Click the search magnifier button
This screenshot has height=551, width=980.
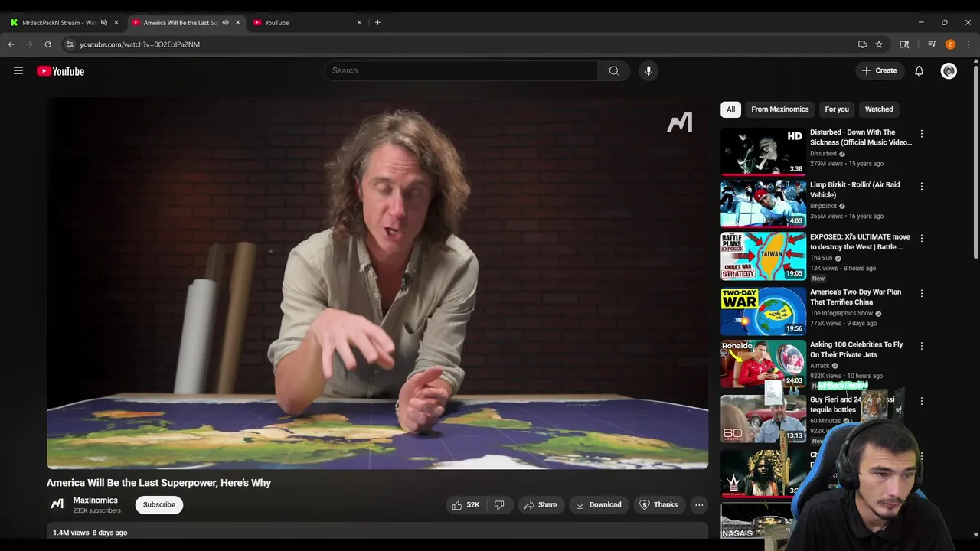coord(613,70)
